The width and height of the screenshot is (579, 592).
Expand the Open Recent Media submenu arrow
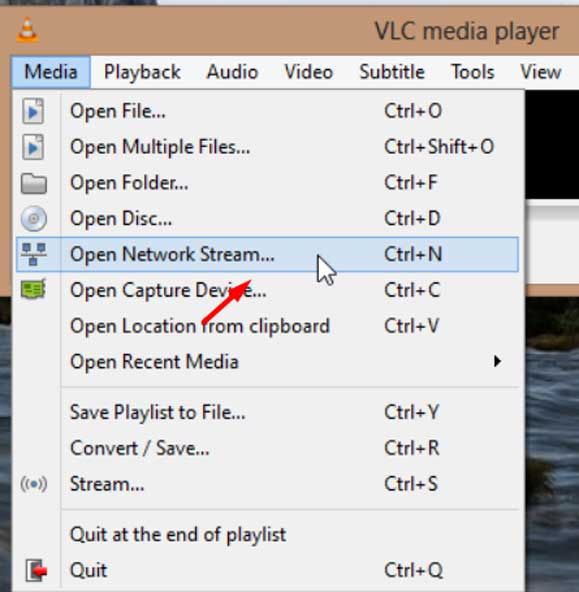(497, 361)
